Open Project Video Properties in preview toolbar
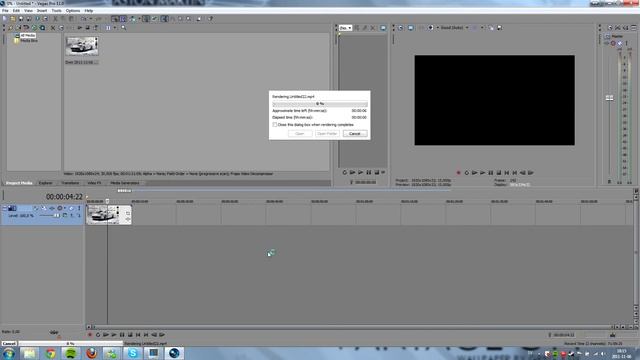 tap(400, 28)
